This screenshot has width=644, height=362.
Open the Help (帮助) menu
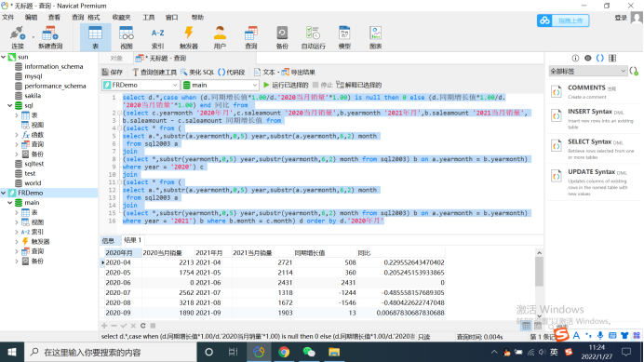pyautogui.click(x=197, y=18)
